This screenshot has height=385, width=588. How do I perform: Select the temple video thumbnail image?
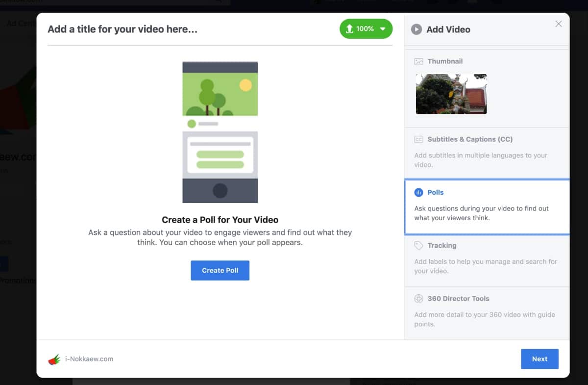pos(451,94)
